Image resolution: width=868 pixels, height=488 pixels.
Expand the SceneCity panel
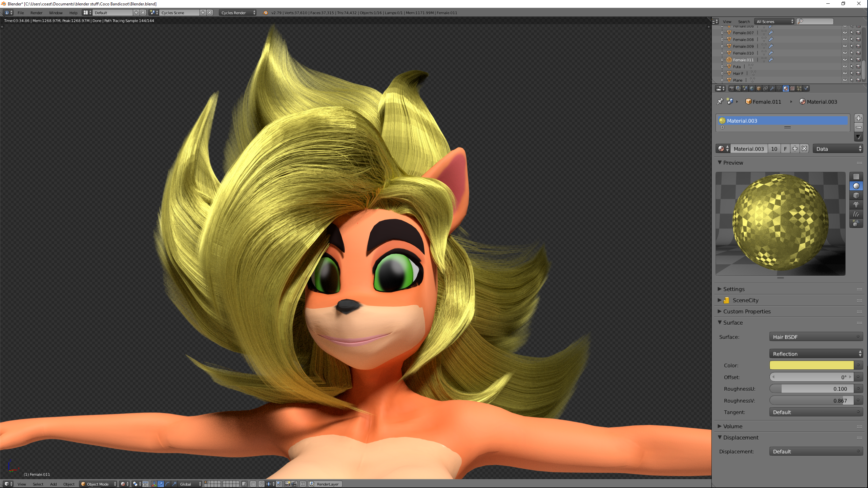pyautogui.click(x=745, y=300)
